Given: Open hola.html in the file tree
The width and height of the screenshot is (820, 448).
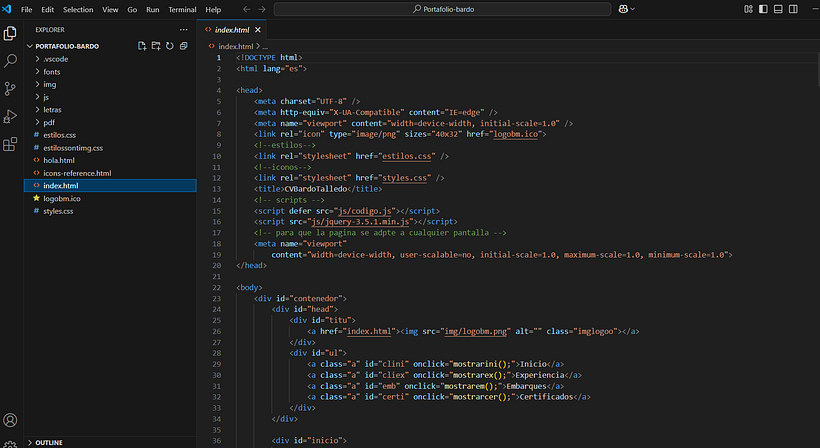Looking at the screenshot, I should 110,160.
